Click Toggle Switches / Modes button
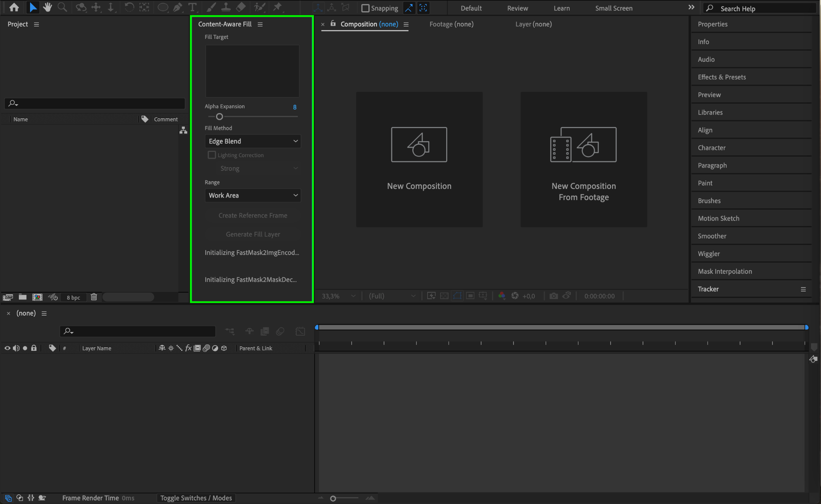 (196, 498)
